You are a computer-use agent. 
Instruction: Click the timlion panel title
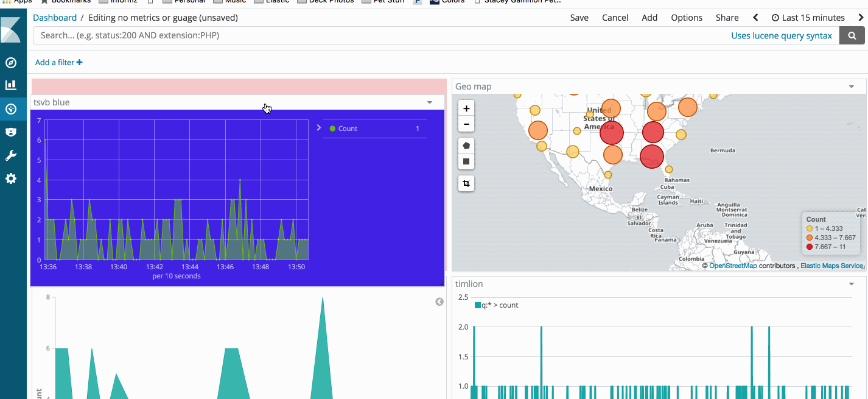469,284
